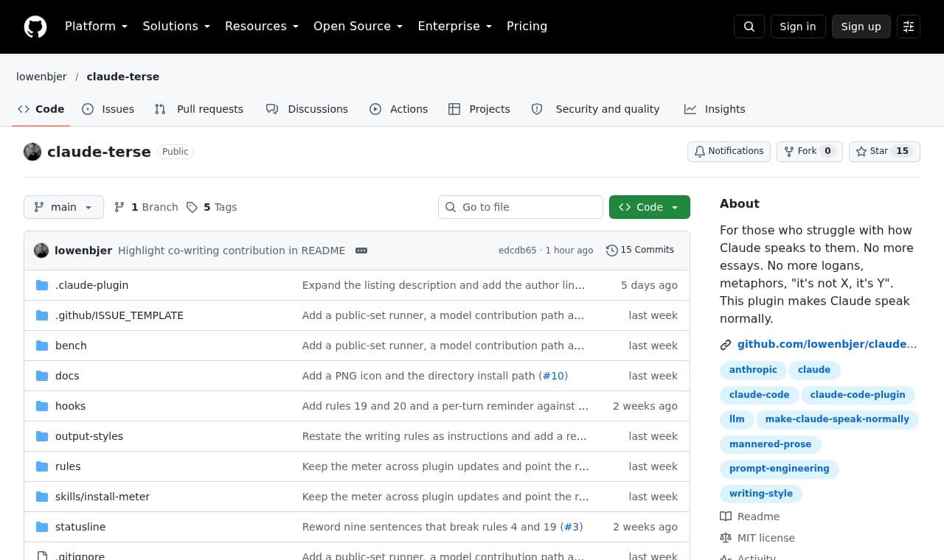Open the skills/install-meter folder
Image resolution: width=944 pixels, height=560 pixels.
(x=103, y=497)
